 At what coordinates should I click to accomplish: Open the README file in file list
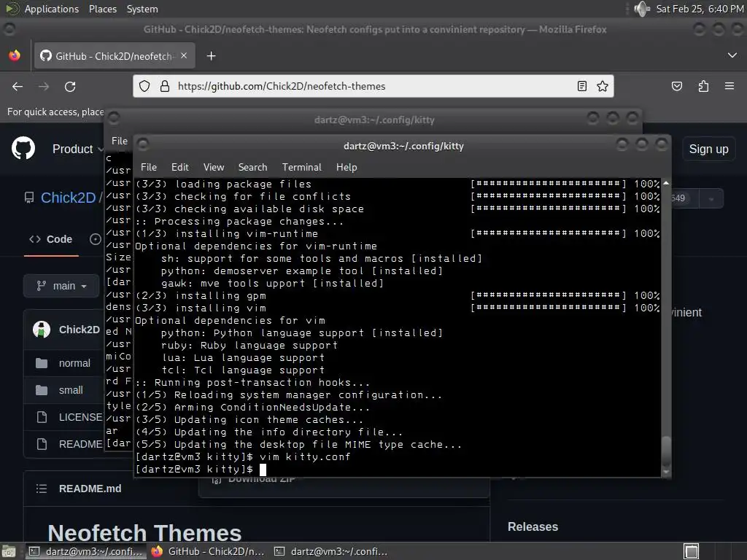80,444
